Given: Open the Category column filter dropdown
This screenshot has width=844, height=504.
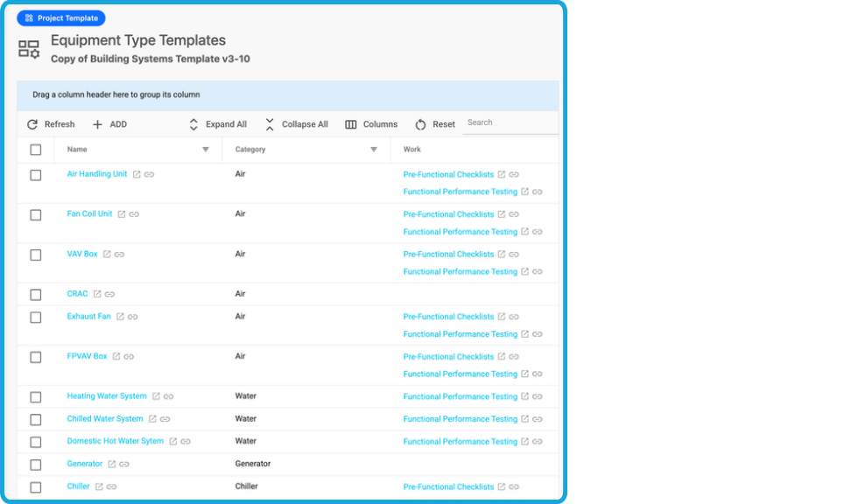Looking at the screenshot, I should pos(374,150).
